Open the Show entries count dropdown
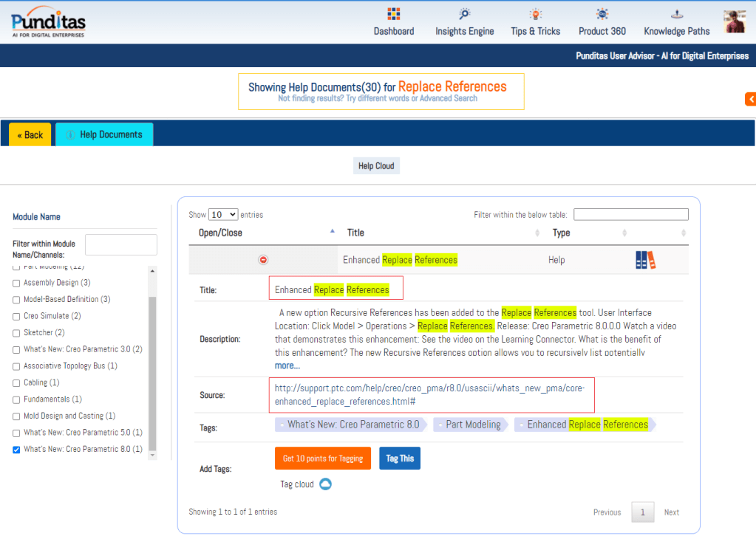Screen dimensions: 756x539 tap(223, 215)
